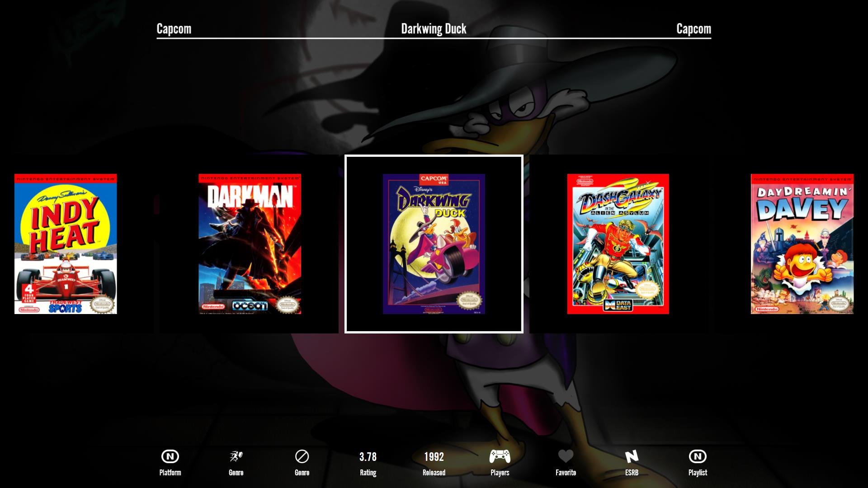
Task: Toggle the Favorite heart icon
Action: tap(566, 456)
